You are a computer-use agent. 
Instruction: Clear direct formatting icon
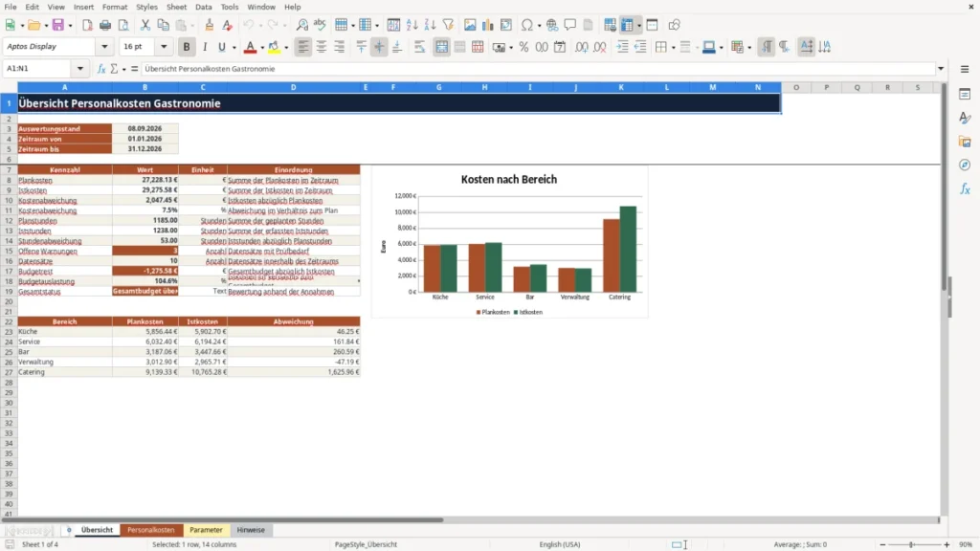(x=228, y=25)
